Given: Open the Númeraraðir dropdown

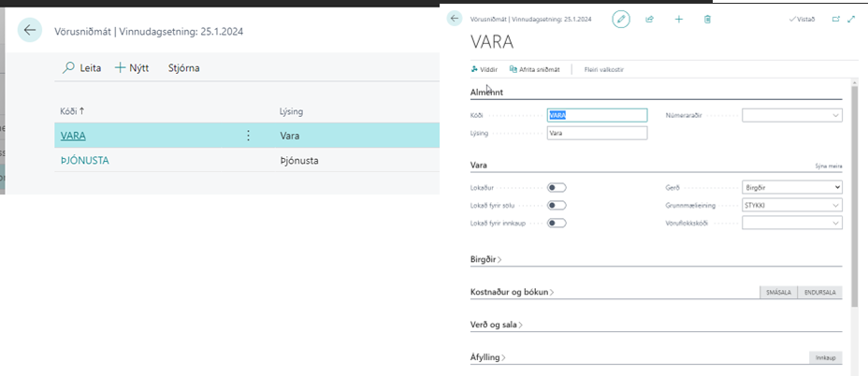Looking at the screenshot, I should 791,115.
